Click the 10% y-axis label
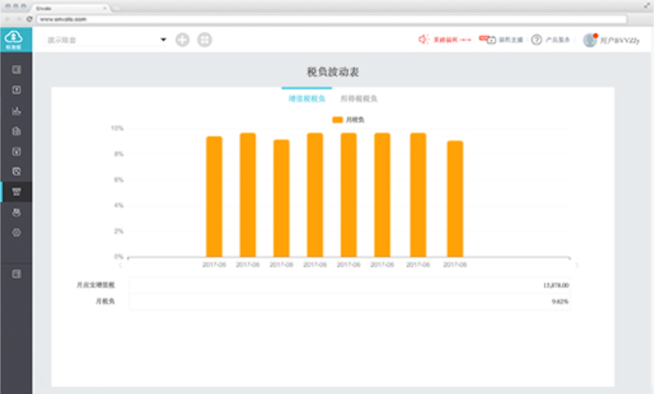The height and width of the screenshot is (394, 654). 117,128
